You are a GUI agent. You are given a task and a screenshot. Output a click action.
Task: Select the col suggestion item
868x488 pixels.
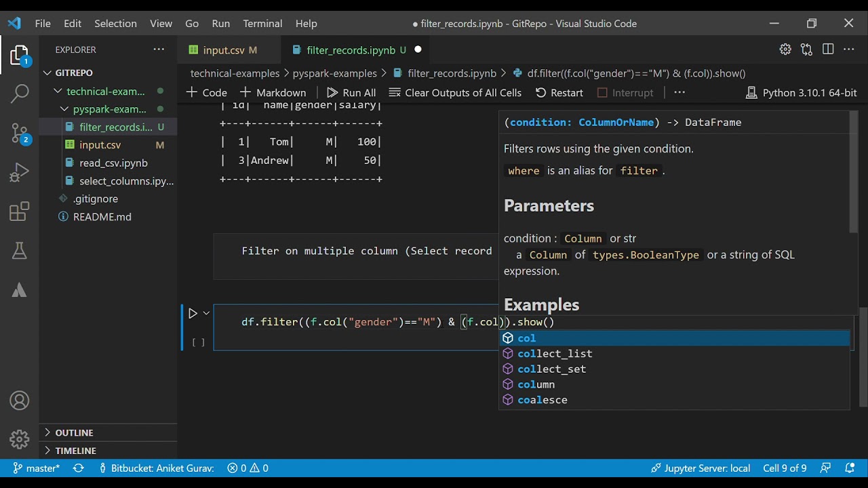click(675, 338)
